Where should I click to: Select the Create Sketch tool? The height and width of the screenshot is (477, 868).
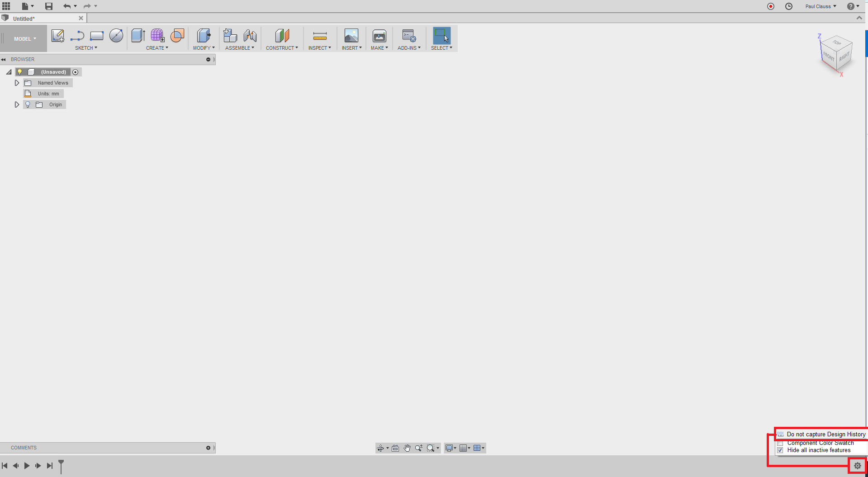(57, 36)
